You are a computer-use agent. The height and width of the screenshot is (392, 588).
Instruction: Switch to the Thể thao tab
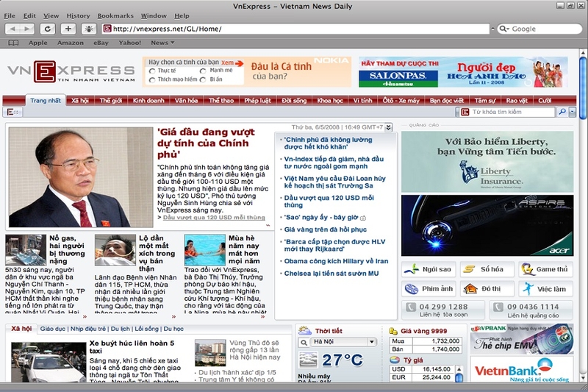pyautogui.click(x=221, y=100)
